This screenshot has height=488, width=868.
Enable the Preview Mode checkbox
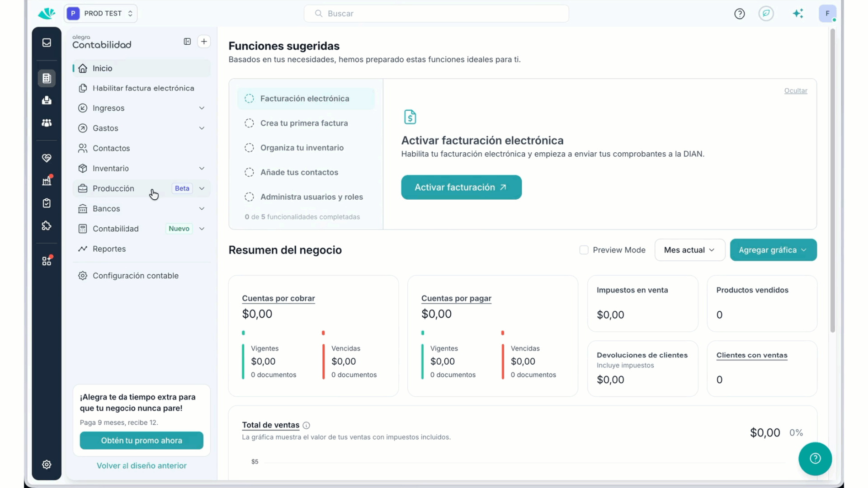coord(584,250)
